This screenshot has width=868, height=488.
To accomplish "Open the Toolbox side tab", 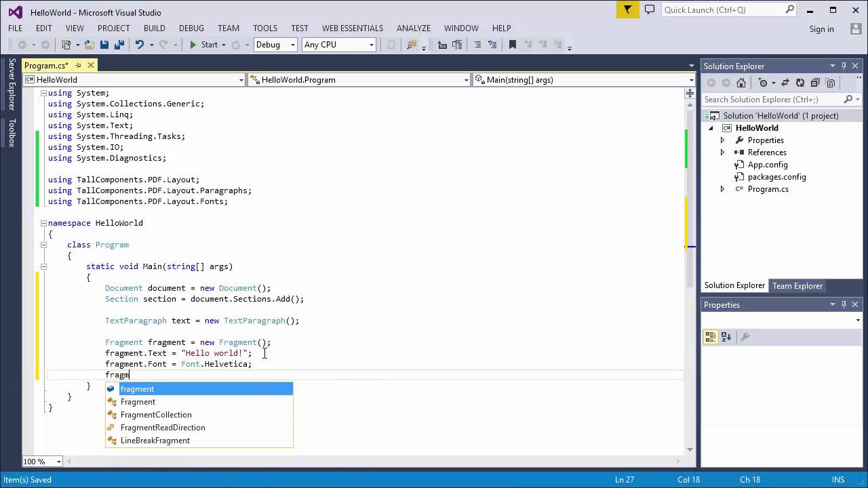I will tap(12, 133).
